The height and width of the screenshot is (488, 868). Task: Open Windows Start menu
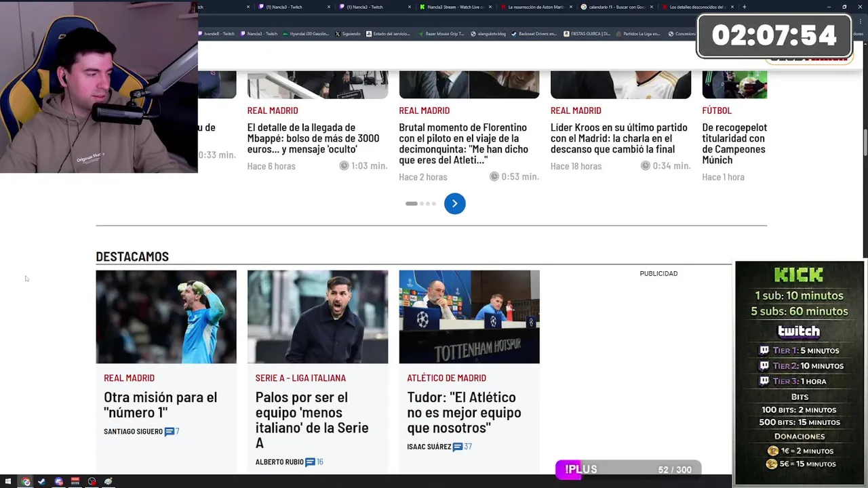point(7,482)
